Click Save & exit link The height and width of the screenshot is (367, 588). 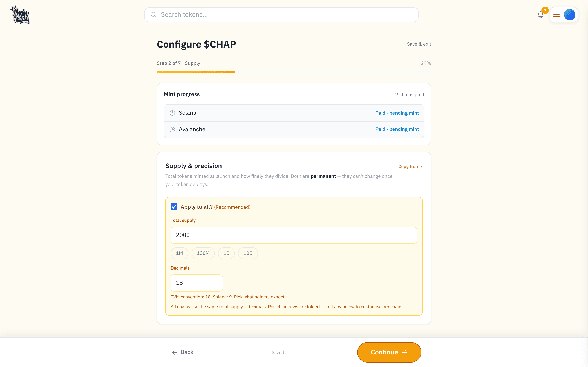(419, 44)
